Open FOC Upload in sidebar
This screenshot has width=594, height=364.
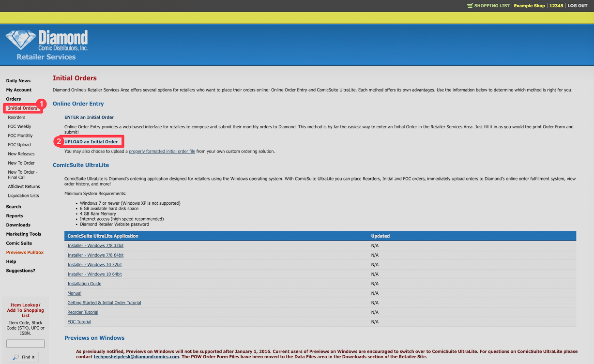pos(19,145)
